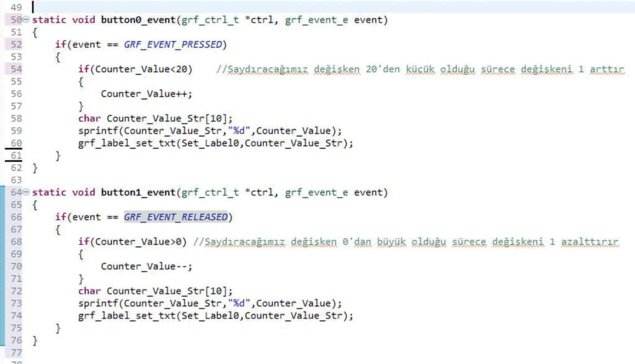Click line number 66 in the gutter

pos(16,217)
